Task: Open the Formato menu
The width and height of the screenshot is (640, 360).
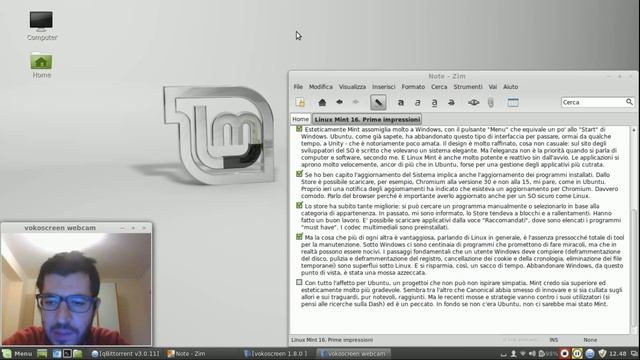Action: pyautogui.click(x=413, y=87)
